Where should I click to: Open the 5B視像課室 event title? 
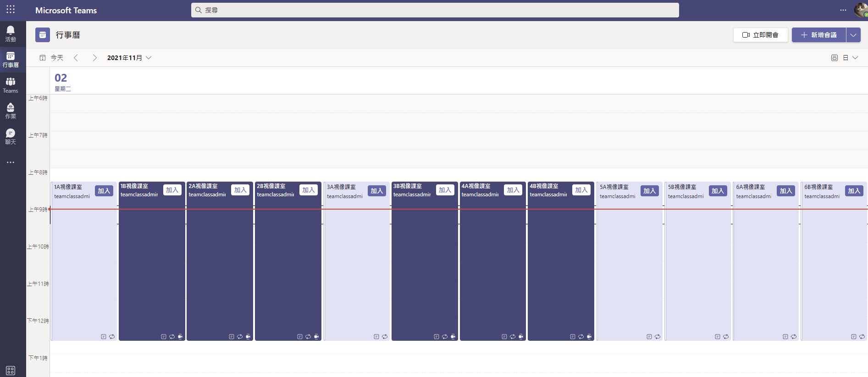pos(682,187)
